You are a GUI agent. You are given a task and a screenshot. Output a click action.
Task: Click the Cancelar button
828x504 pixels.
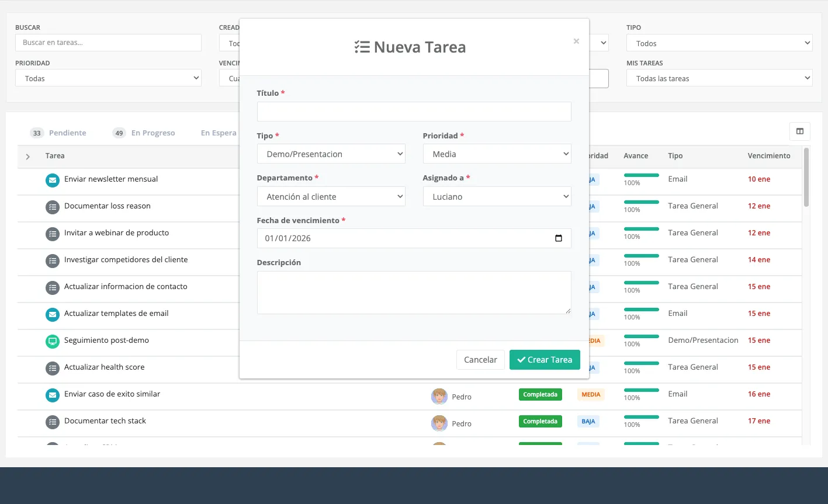pyautogui.click(x=480, y=360)
